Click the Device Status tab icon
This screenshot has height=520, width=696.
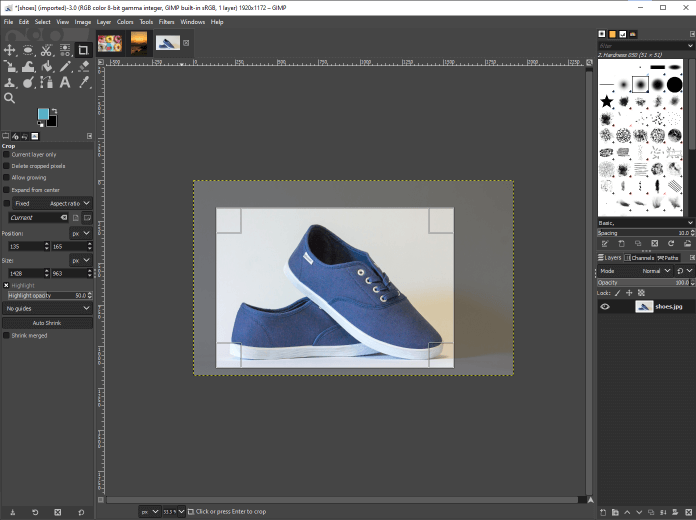[x=15, y=136]
